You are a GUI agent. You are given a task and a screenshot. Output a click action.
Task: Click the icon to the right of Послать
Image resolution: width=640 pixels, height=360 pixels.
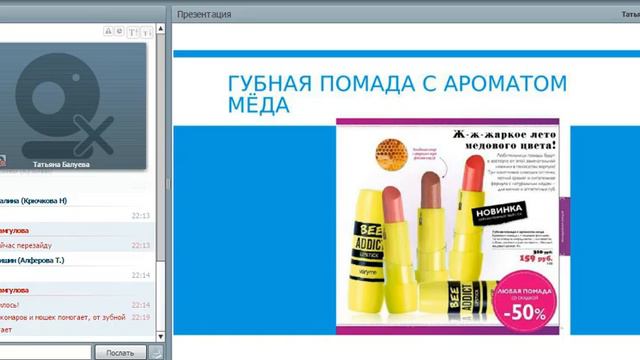point(156,352)
